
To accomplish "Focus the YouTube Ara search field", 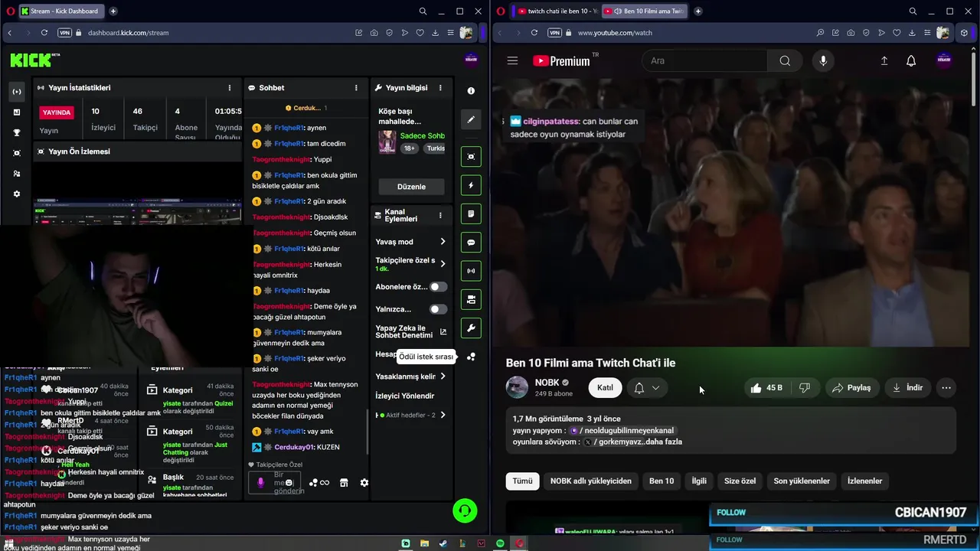I will click(x=704, y=60).
